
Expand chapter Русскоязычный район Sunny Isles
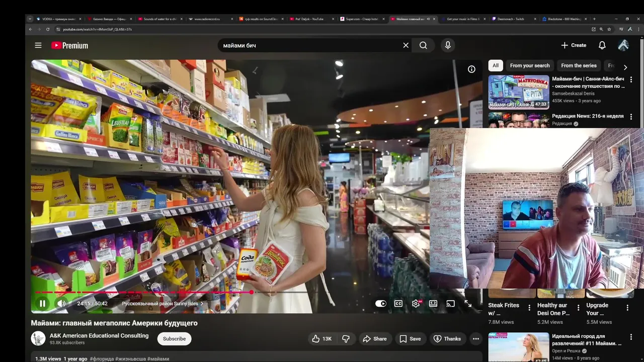point(163,304)
